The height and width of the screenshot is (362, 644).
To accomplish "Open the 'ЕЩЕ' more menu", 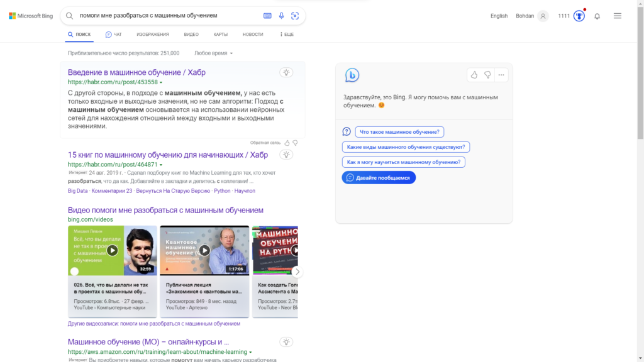I will click(x=287, y=35).
